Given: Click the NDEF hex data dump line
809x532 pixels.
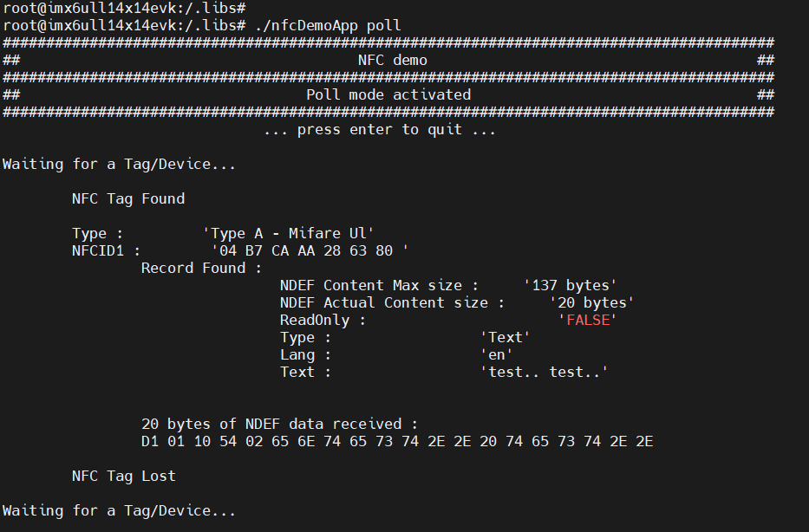Looking at the screenshot, I should [x=397, y=441].
